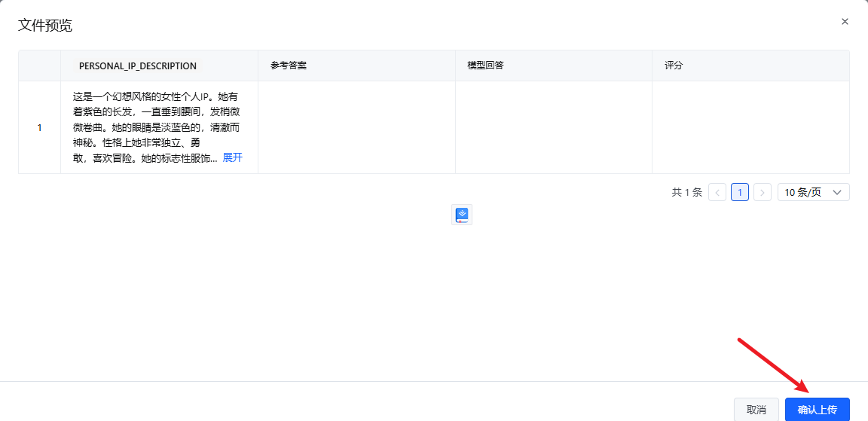Click the 共 1 条 total count text
Image resolution: width=868 pixels, height=421 pixels.
click(x=686, y=192)
